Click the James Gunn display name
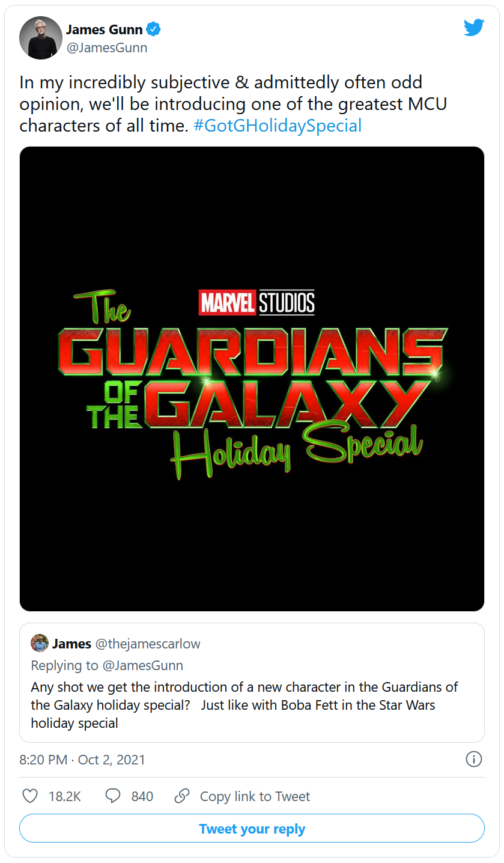504x863 pixels. pos(104,29)
